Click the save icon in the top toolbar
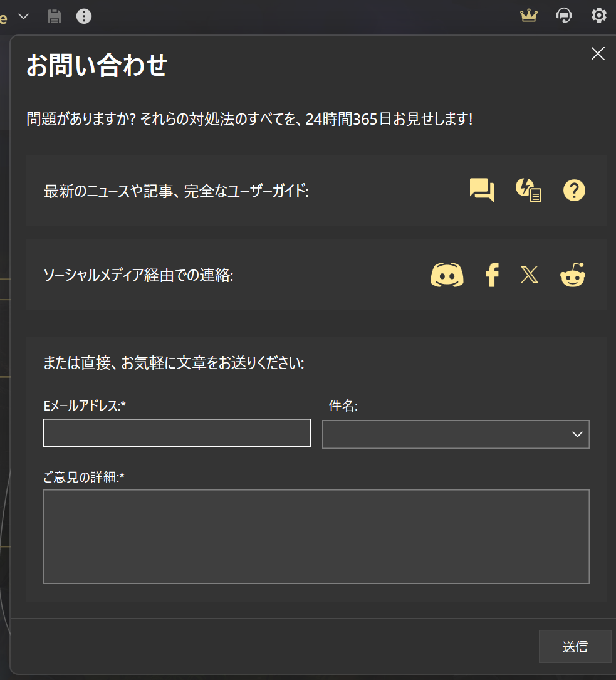The height and width of the screenshot is (680, 616). [x=55, y=16]
